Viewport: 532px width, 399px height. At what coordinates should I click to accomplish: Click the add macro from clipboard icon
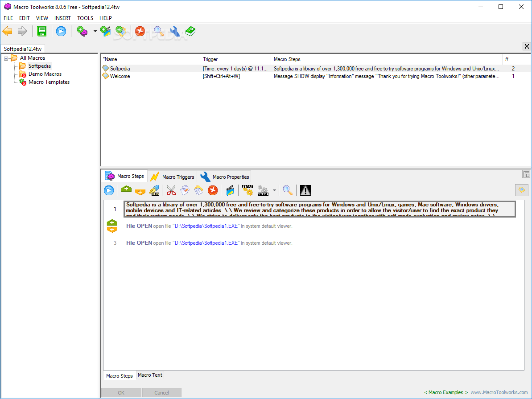click(x=121, y=31)
